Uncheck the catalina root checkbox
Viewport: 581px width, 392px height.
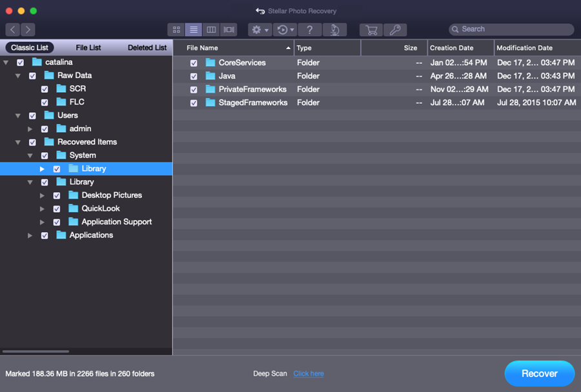tap(21, 63)
